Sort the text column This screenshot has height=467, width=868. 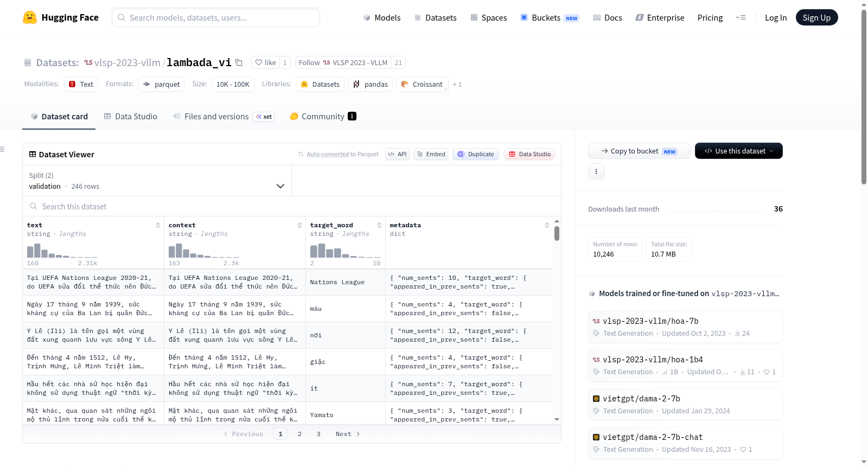pyautogui.click(x=158, y=225)
